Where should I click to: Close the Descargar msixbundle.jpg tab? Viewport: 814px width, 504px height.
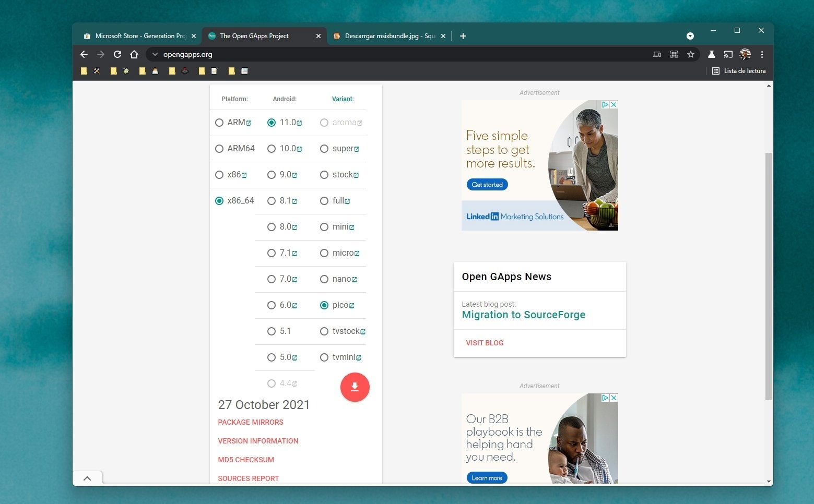tap(443, 36)
